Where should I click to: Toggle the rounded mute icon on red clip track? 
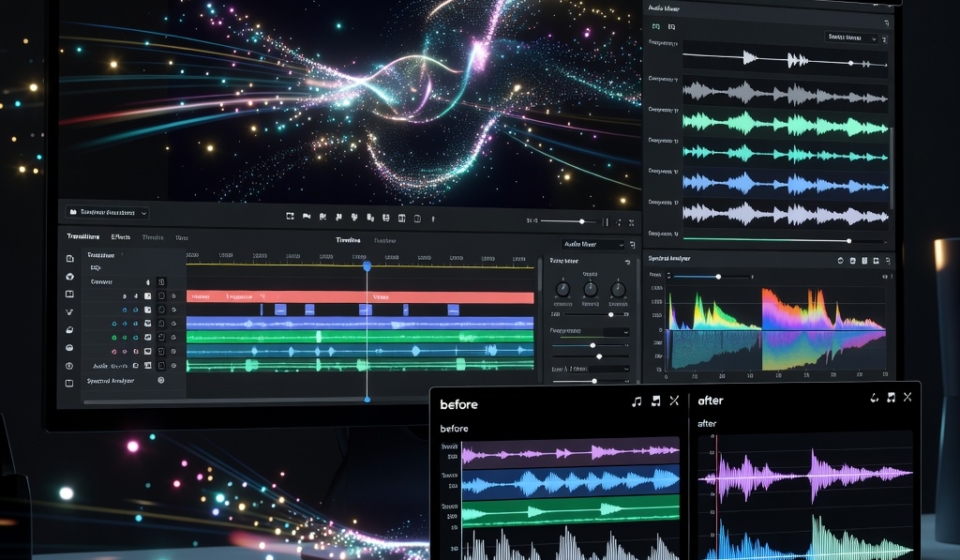click(162, 296)
